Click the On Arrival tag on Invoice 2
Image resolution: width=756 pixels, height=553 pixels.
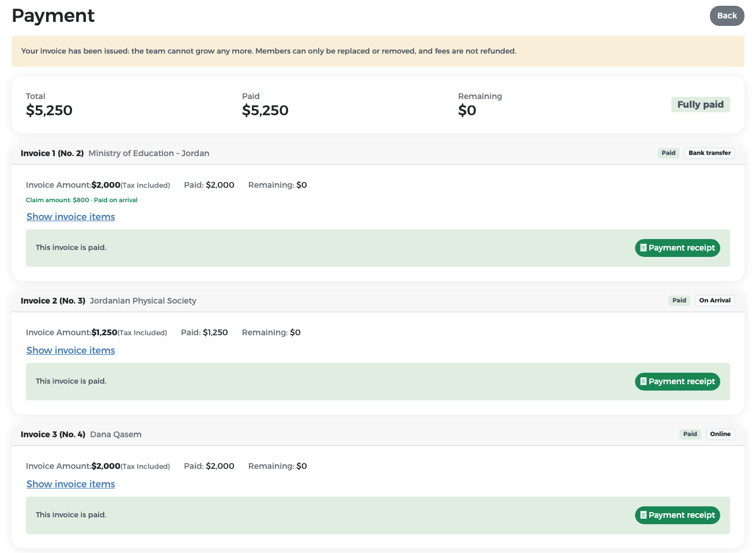coord(715,301)
